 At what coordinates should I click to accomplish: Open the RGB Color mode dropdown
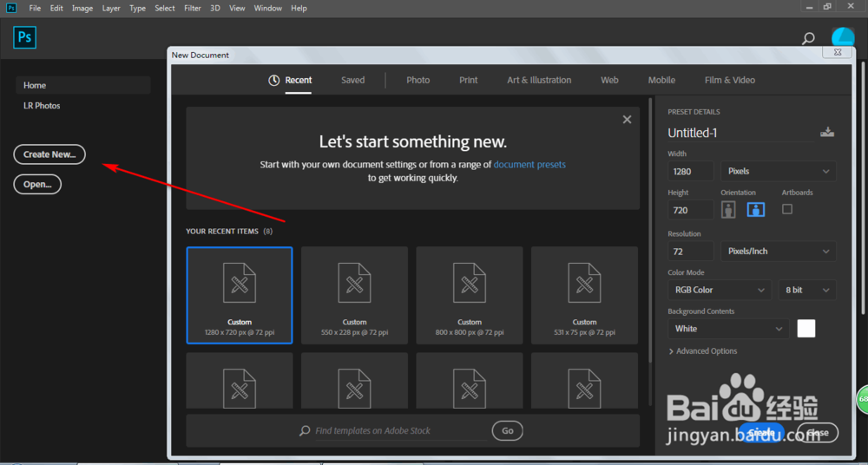pyautogui.click(x=720, y=290)
